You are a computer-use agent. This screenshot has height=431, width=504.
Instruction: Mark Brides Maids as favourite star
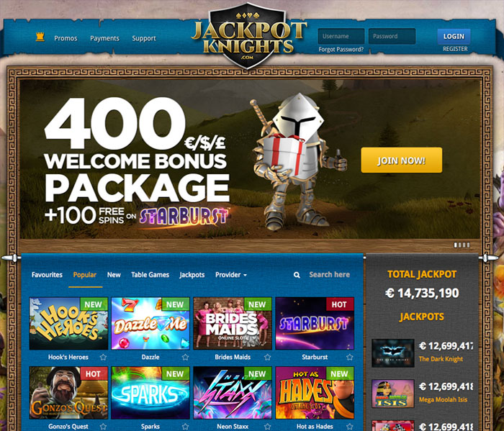(267, 357)
